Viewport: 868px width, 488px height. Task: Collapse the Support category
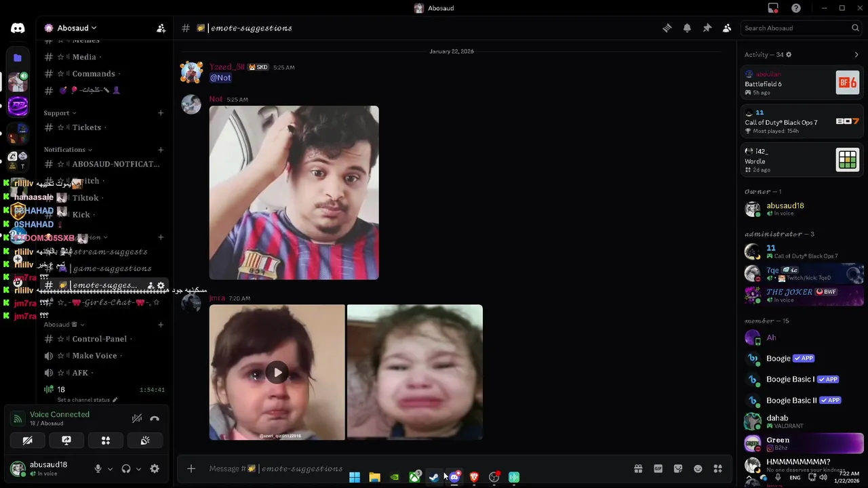pyautogui.click(x=60, y=113)
